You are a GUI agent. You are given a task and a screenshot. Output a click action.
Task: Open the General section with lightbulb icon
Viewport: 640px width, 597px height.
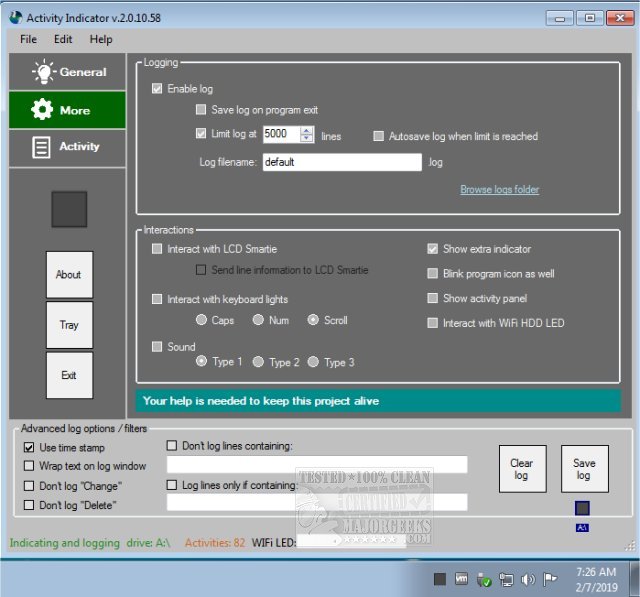(67, 72)
